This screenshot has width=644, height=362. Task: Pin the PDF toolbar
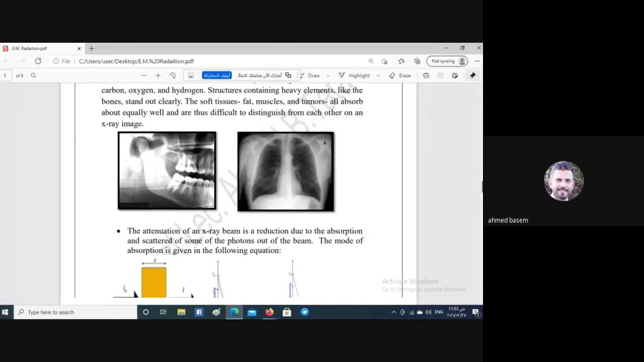click(472, 75)
